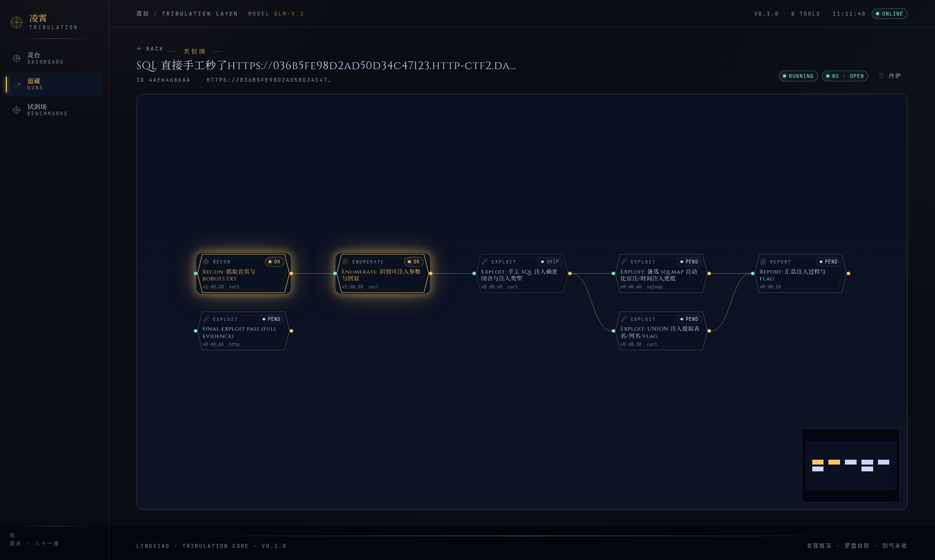Click the 8 TOOLS text in header

coord(805,14)
